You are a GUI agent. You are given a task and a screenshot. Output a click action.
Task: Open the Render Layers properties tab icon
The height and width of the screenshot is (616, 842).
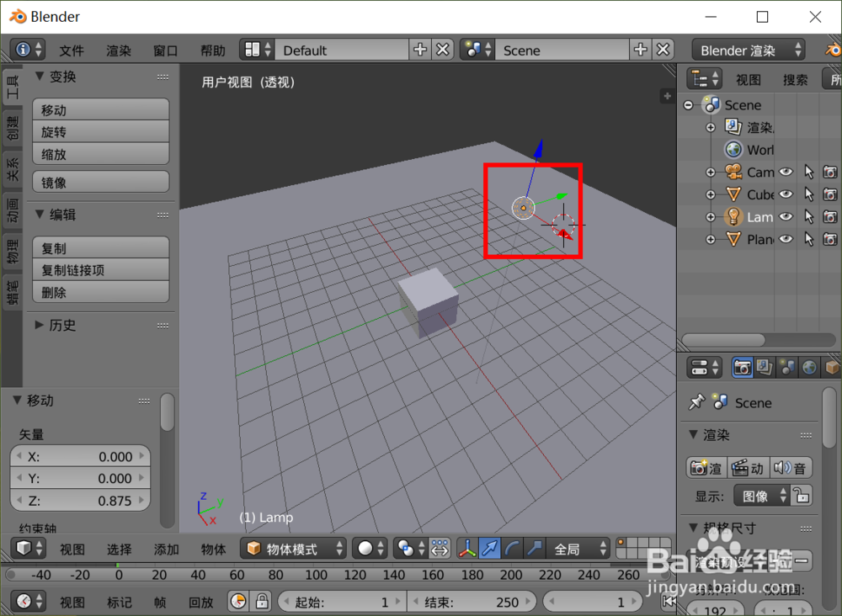pos(765,368)
